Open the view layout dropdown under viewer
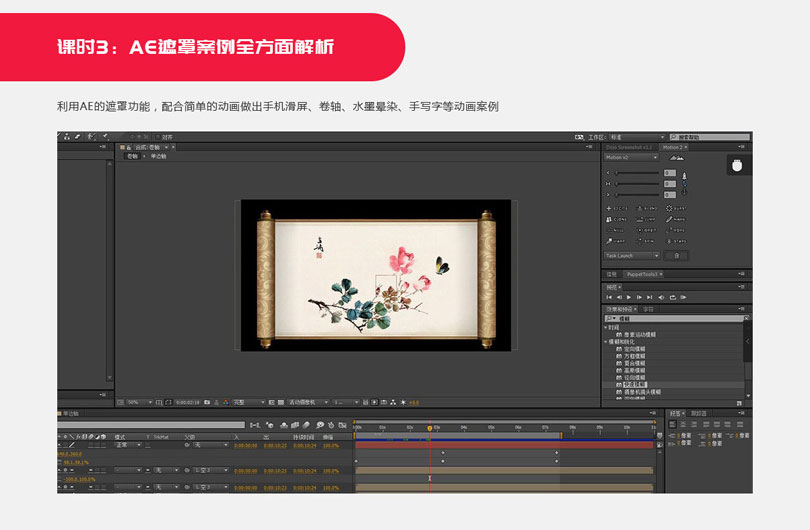Screen dimensions: 810x530 (x=346, y=402)
